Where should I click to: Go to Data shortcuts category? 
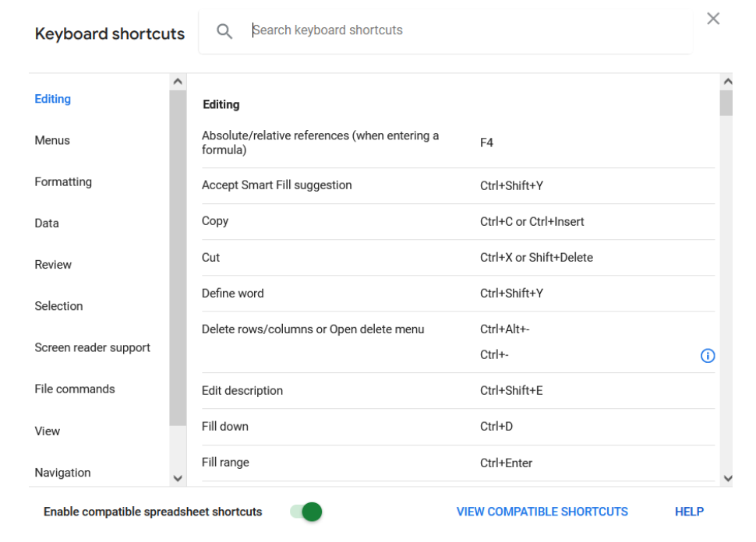point(47,223)
